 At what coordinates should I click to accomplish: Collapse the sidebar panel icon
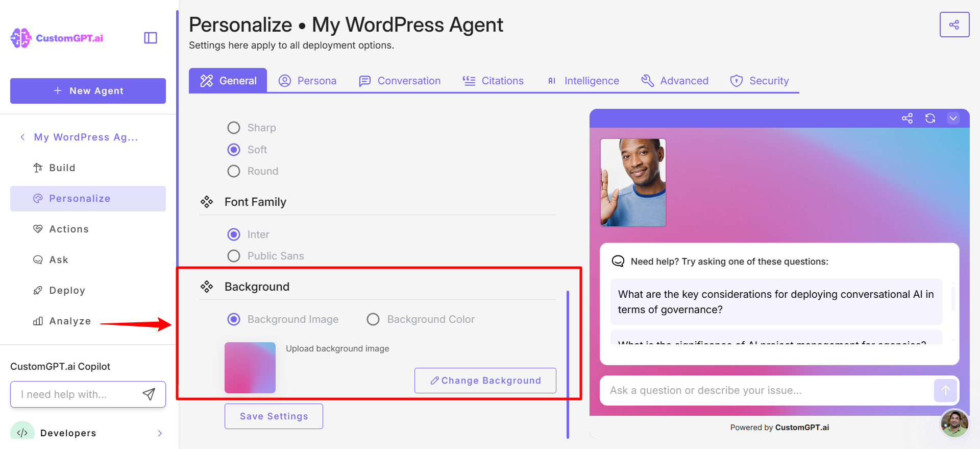[x=151, y=38]
